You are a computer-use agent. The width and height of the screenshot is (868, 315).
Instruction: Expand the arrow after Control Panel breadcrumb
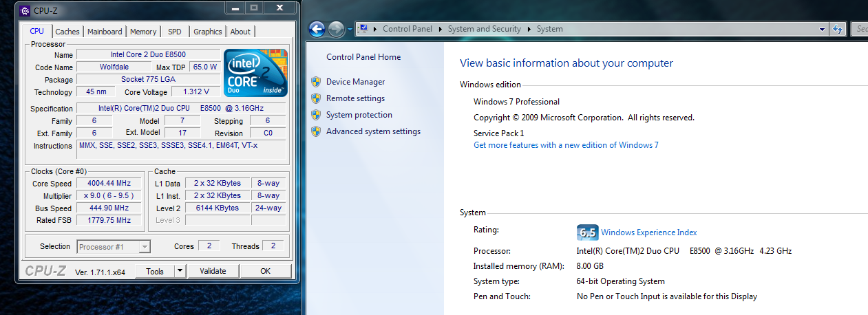tap(440, 29)
